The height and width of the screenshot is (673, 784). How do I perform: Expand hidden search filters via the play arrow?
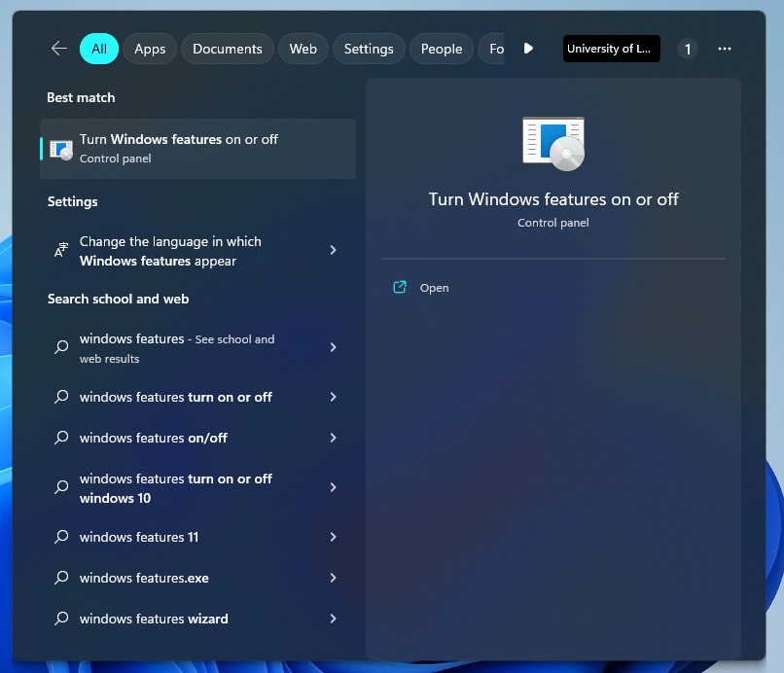point(528,48)
